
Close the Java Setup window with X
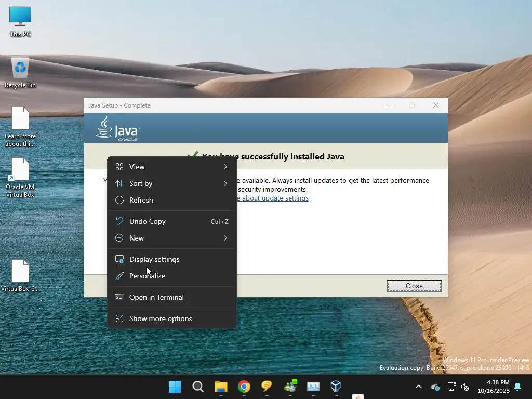tap(436, 105)
